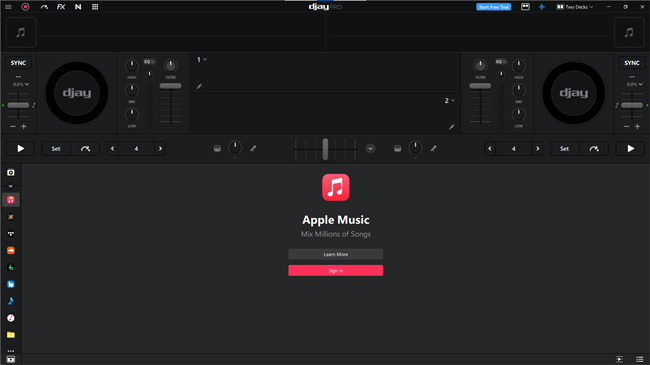This screenshot has height=365, width=650.
Task: Open the deck 1 waveform dropdown
Action: click(202, 60)
